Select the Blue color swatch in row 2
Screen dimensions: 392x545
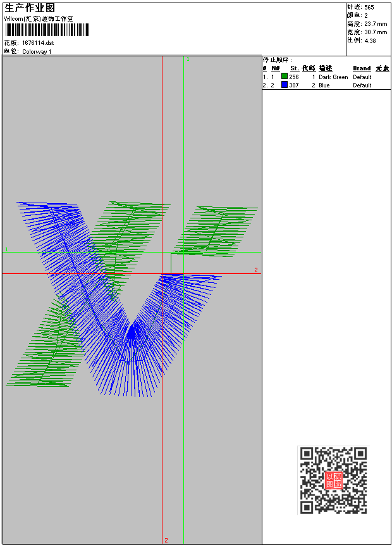point(285,85)
